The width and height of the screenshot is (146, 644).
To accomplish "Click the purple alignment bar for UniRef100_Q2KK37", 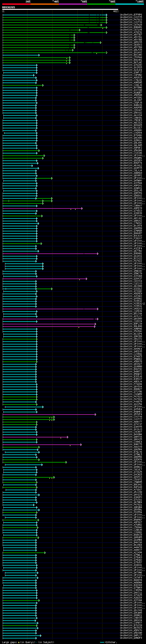I will click(45, 279).
